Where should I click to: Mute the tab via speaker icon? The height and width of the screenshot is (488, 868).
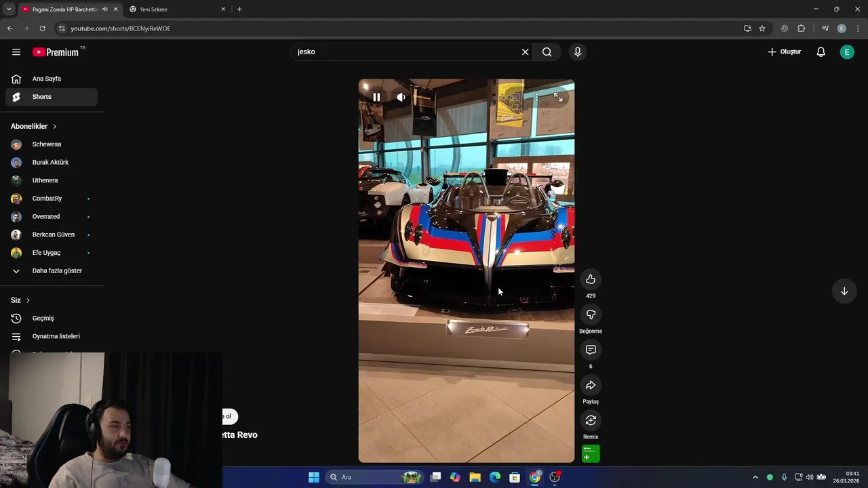(x=104, y=9)
